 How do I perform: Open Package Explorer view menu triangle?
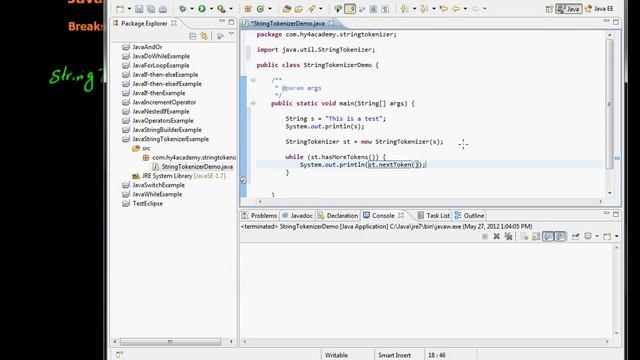pyautogui.click(x=231, y=35)
